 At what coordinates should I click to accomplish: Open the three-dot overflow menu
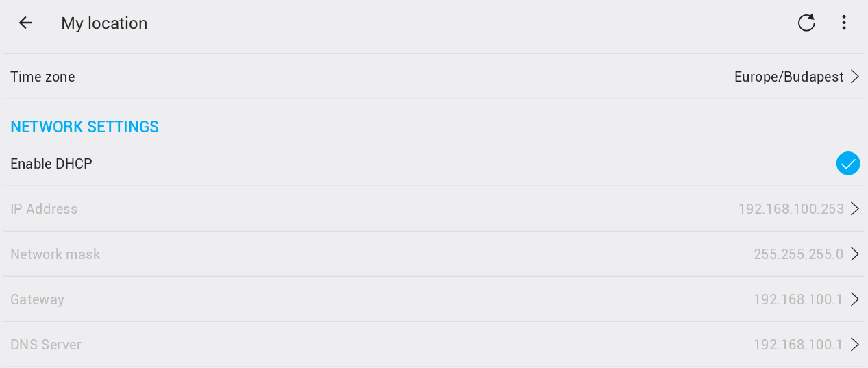point(844,23)
